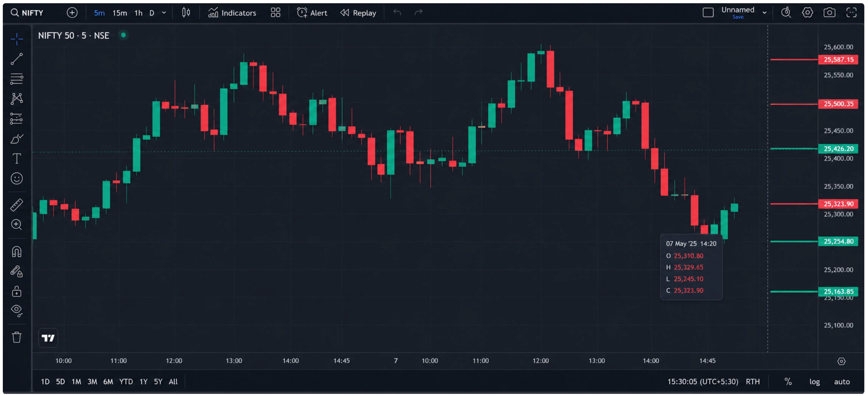
Task: Choose a chart layout setup
Action: [708, 13]
